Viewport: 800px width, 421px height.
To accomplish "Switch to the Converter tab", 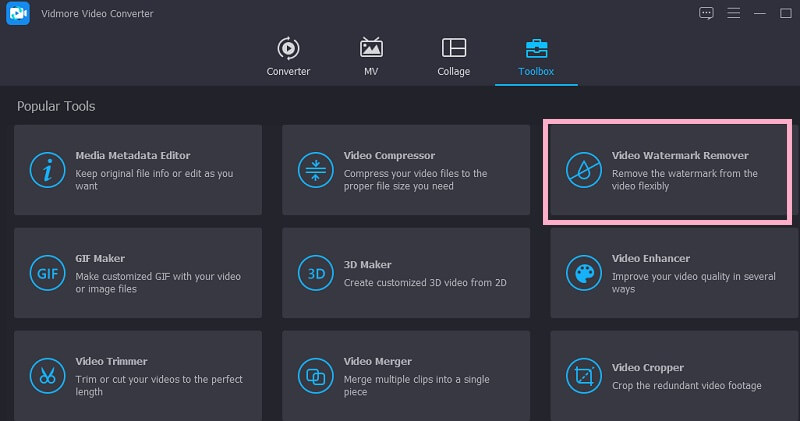I will [288, 57].
